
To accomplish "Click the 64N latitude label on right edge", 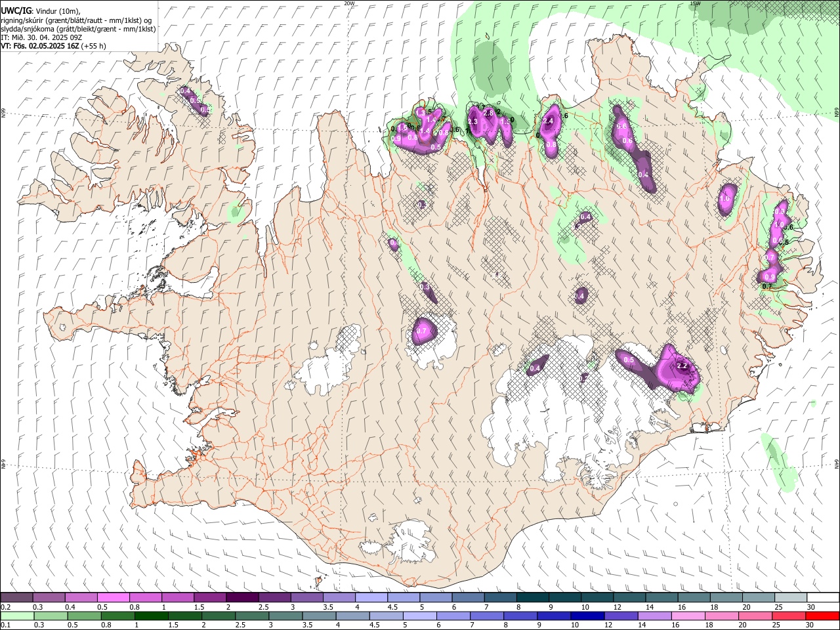I will point(837,464).
